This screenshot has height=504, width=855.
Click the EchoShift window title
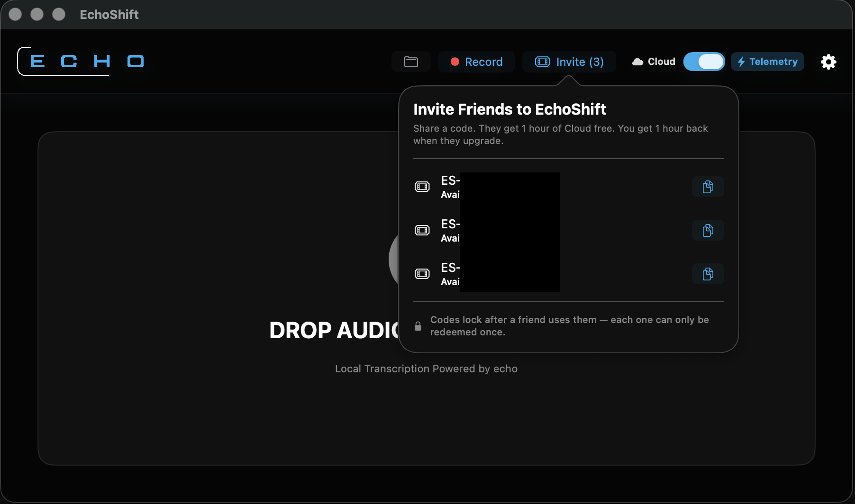click(x=109, y=15)
